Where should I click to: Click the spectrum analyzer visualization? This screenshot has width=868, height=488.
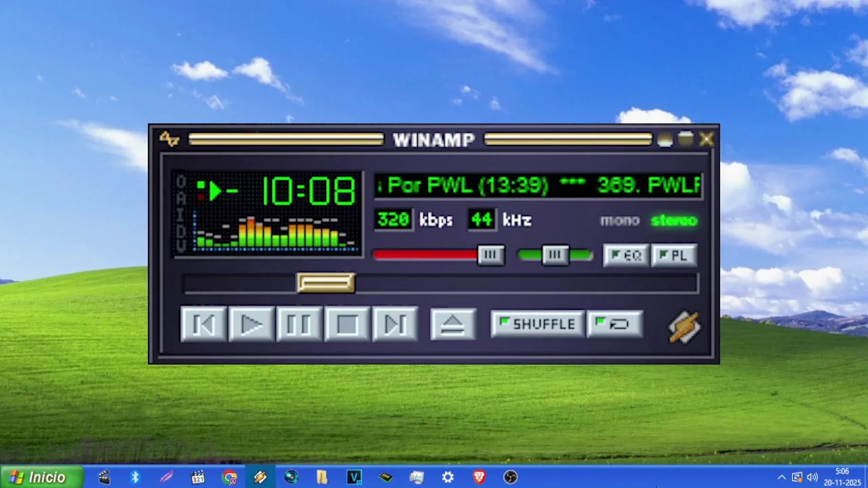point(276,232)
